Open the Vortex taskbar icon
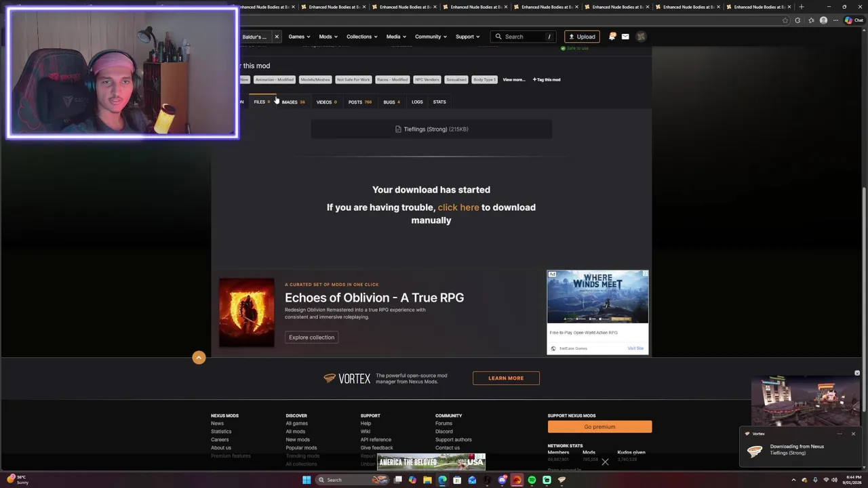This screenshot has height=488, width=868. point(561,480)
